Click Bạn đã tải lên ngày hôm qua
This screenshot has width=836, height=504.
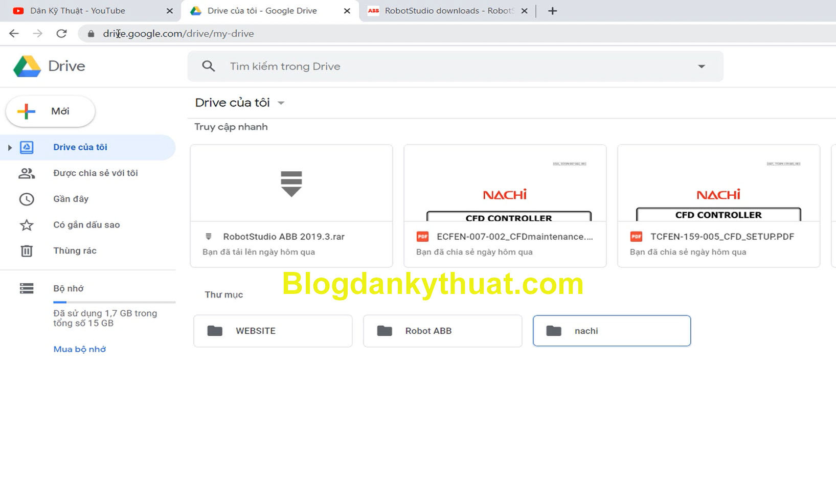pos(259,252)
